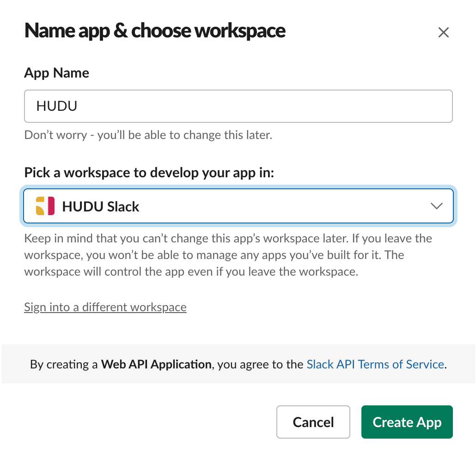Click the Keep in mind workspace warning paragraph
This screenshot has width=476, height=458.
click(x=228, y=255)
